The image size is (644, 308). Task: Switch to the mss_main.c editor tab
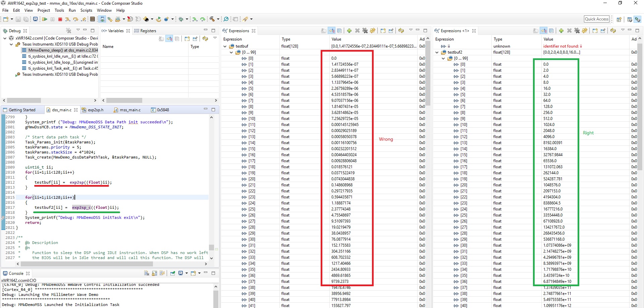click(127, 110)
